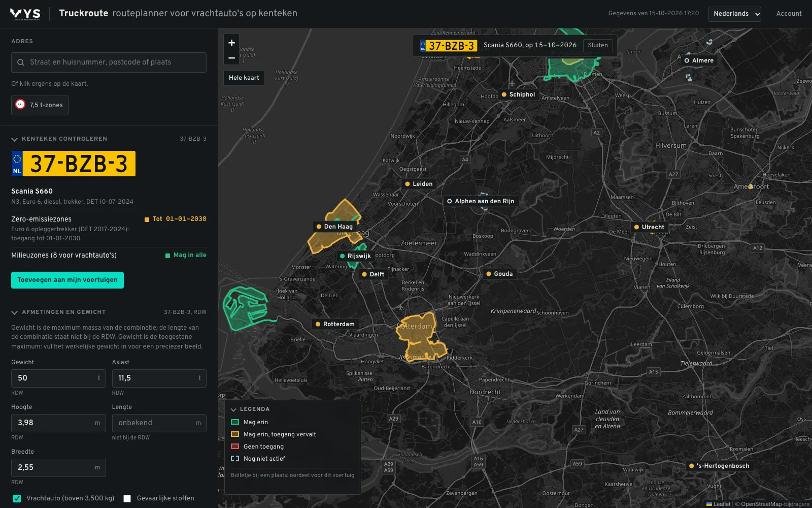This screenshot has width=812, height=508.
Task: Click the Aslast input field
Action: pyautogui.click(x=159, y=378)
